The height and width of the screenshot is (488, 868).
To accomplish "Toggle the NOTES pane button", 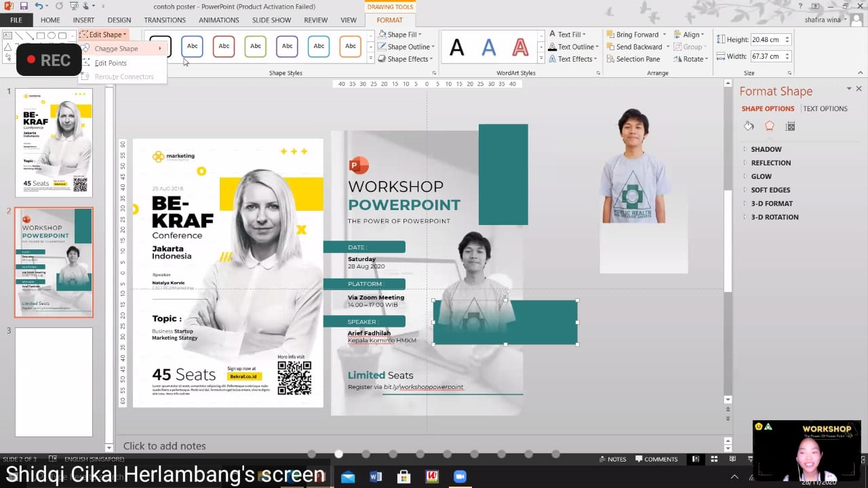I will pyautogui.click(x=612, y=459).
